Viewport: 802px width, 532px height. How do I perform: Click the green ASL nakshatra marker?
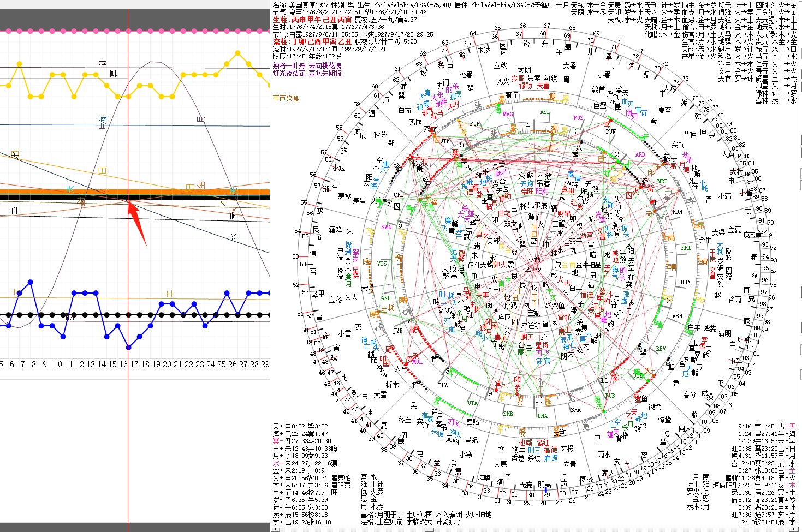545,112
